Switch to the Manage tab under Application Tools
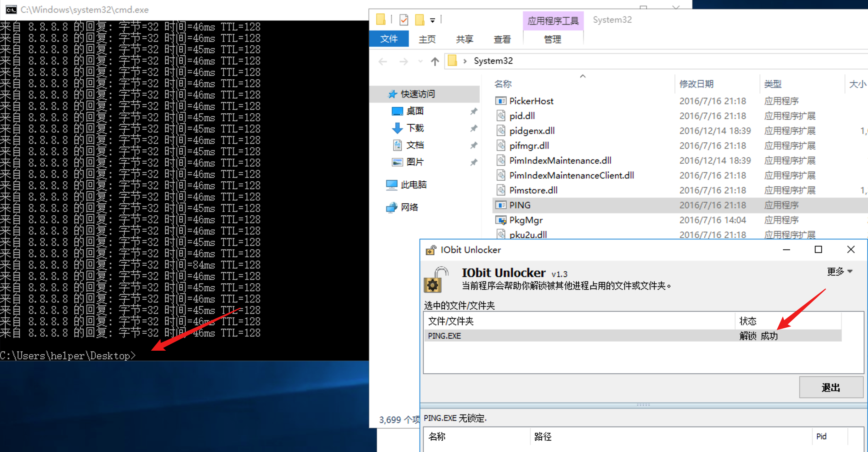The height and width of the screenshot is (452, 868). (x=552, y=39)
